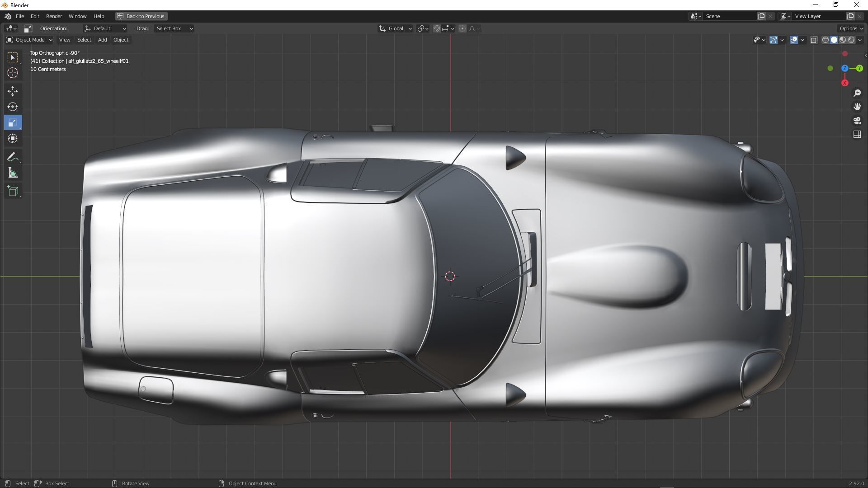Click the Scene name field
This screenshot has width=868, height=488.
pos(729,16)
